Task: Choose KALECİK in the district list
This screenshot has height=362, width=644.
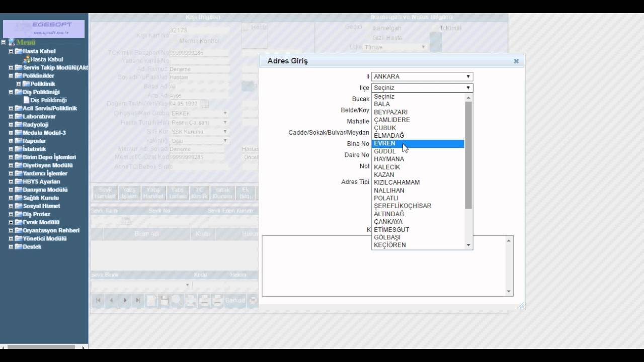Action: tap(418, 167)
